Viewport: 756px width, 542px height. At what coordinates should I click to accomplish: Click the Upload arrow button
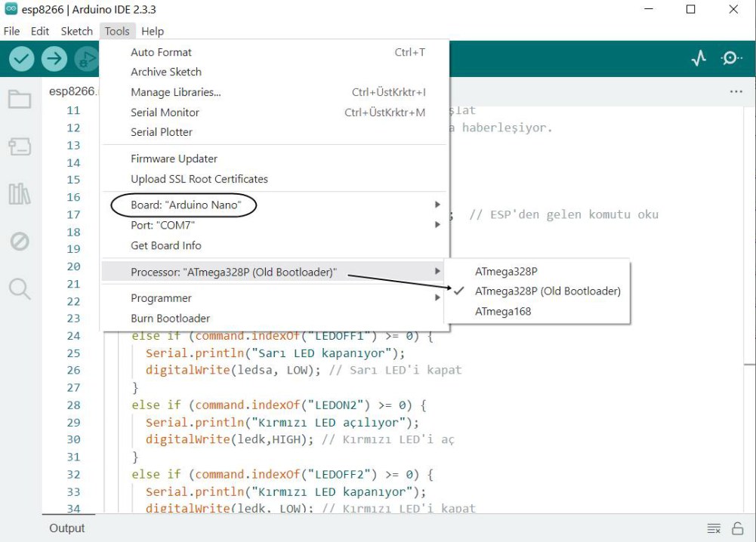pos(54,59)
